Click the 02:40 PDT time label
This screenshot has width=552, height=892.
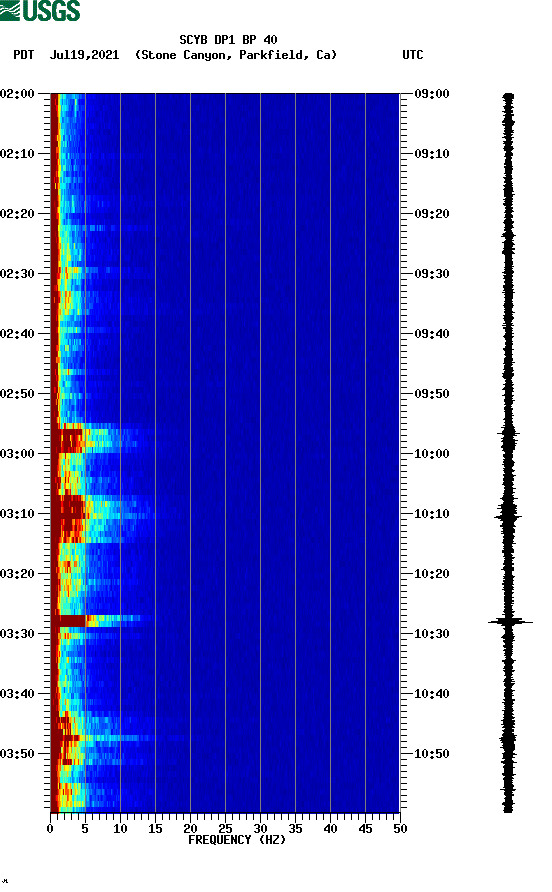point(17,333)
